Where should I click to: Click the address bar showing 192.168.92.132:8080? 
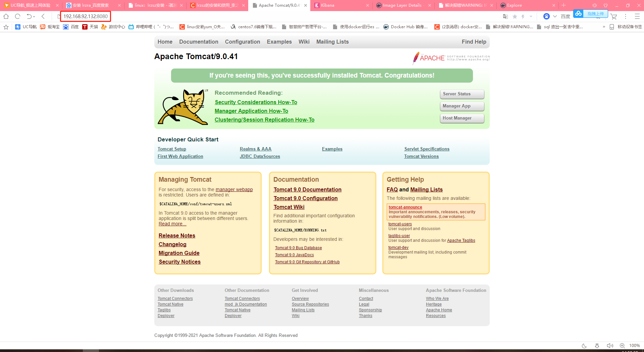pos(86,16)
